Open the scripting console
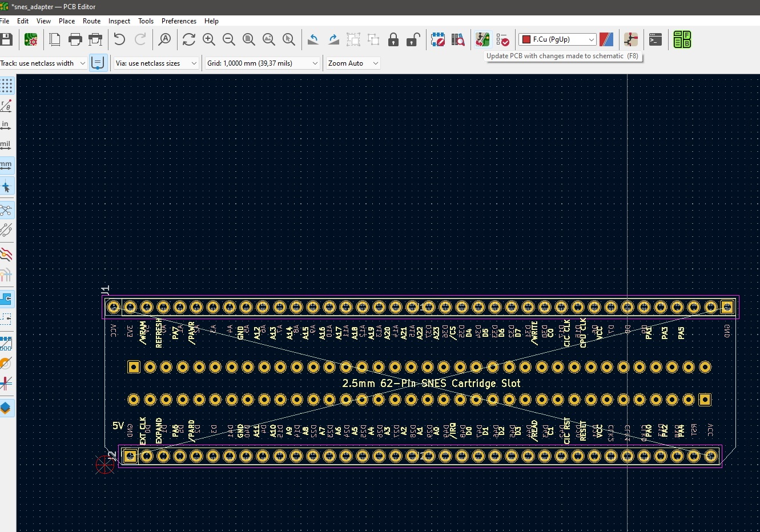 [x=656, y=39]
